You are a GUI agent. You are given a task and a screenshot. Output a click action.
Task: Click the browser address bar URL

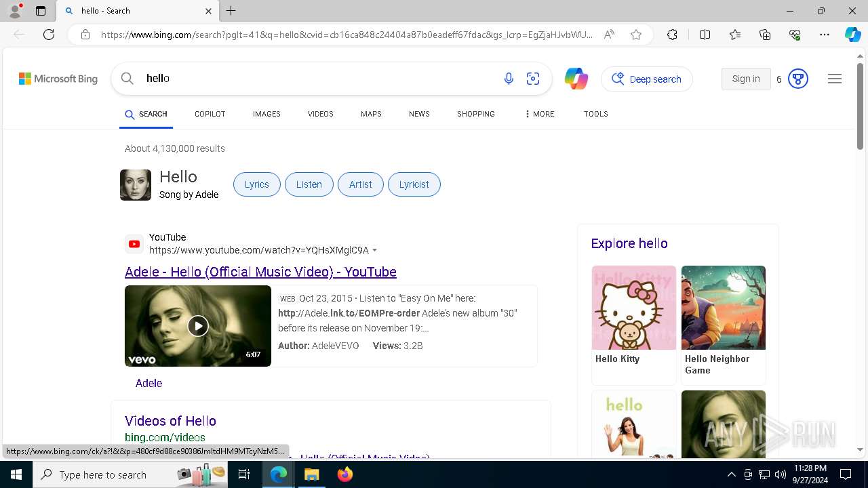[x=347, y=35]
